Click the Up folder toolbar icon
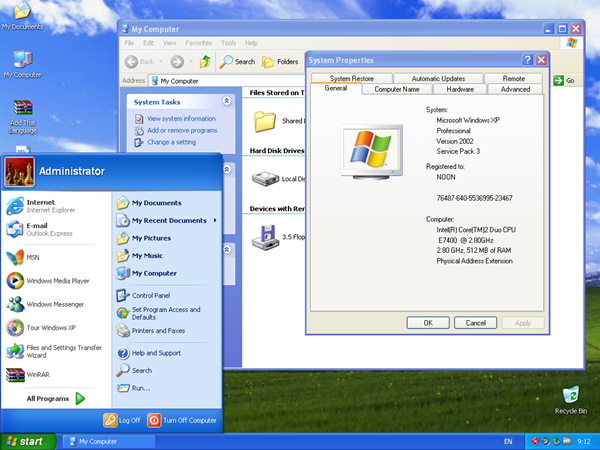Image resolution: width=600 pixels, height=450 pixels. 205,61
